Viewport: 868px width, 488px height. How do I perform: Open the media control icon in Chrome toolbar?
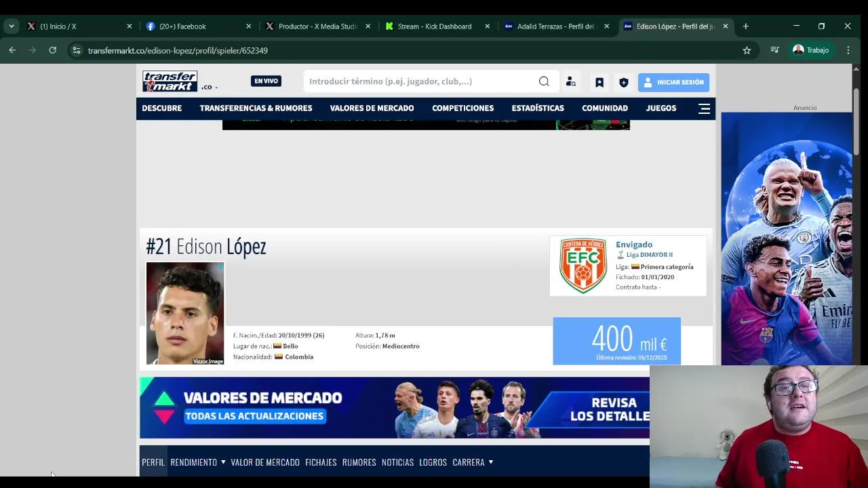click(x=774, y=50)
